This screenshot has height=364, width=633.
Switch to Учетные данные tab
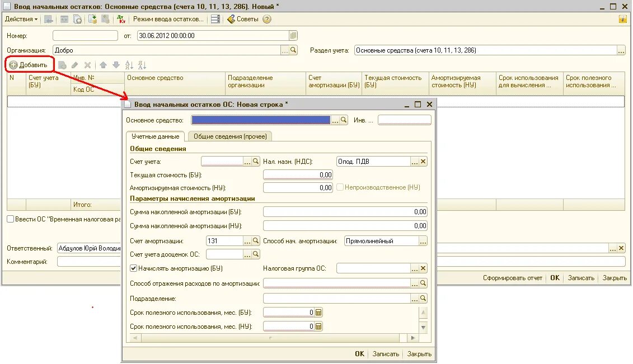point(156,136)
